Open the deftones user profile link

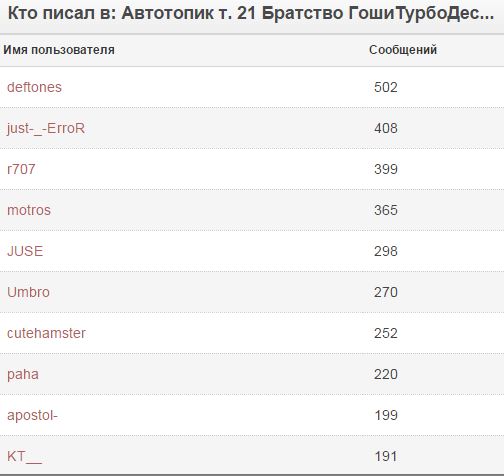34,87
